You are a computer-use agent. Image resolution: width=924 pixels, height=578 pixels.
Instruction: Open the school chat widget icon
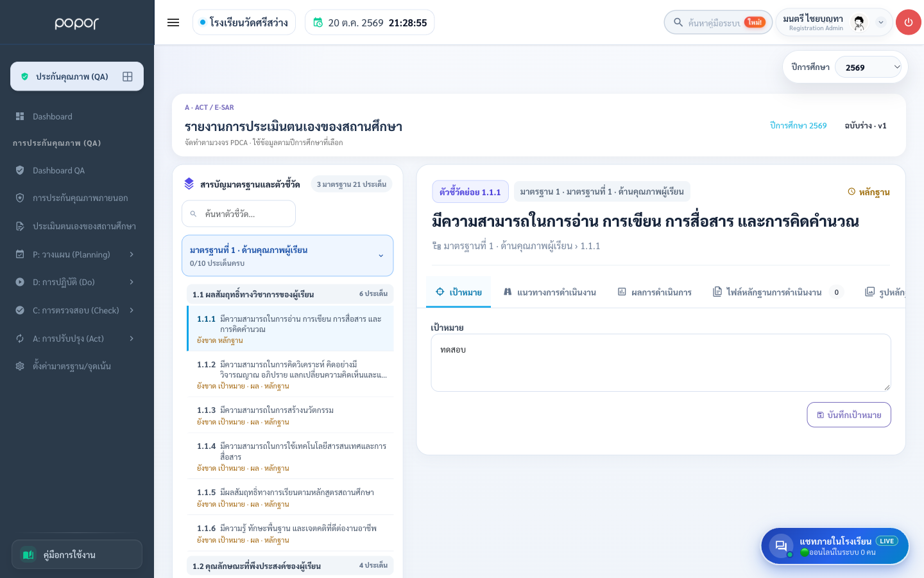click(x=781, y=546)
